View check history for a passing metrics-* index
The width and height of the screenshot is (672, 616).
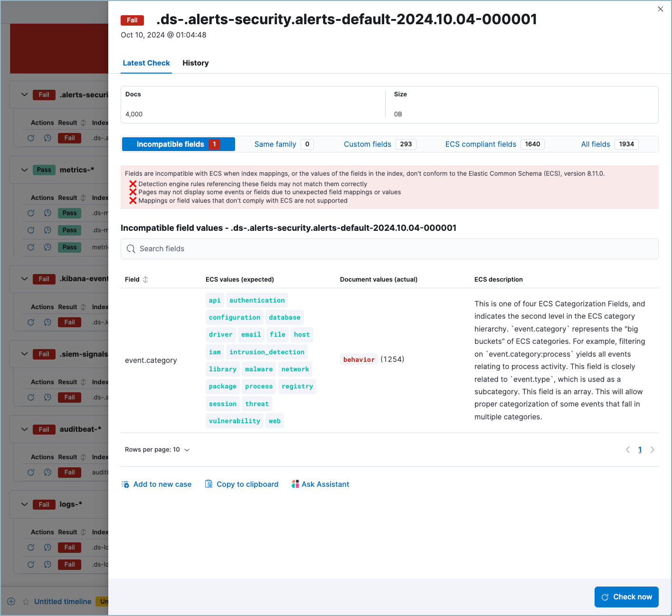(47, 213)
